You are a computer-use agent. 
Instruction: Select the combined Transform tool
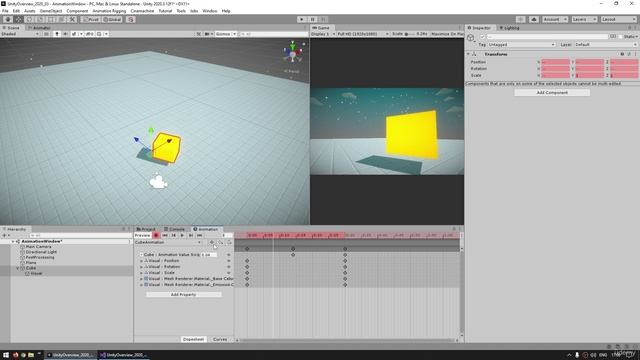click(61, 19)
